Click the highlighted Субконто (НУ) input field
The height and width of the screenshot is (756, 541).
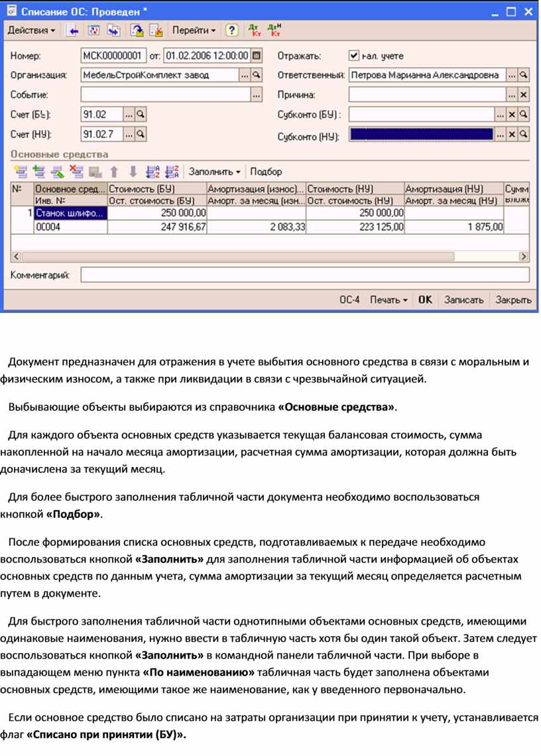(422, 135)
